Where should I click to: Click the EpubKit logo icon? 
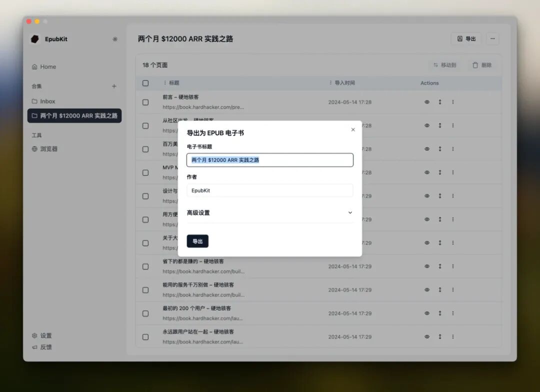pyautogui.click(x=35, y=39)
